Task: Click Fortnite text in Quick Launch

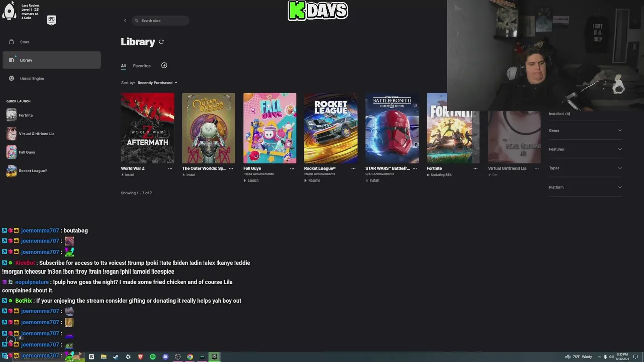Action: point(26,115)
